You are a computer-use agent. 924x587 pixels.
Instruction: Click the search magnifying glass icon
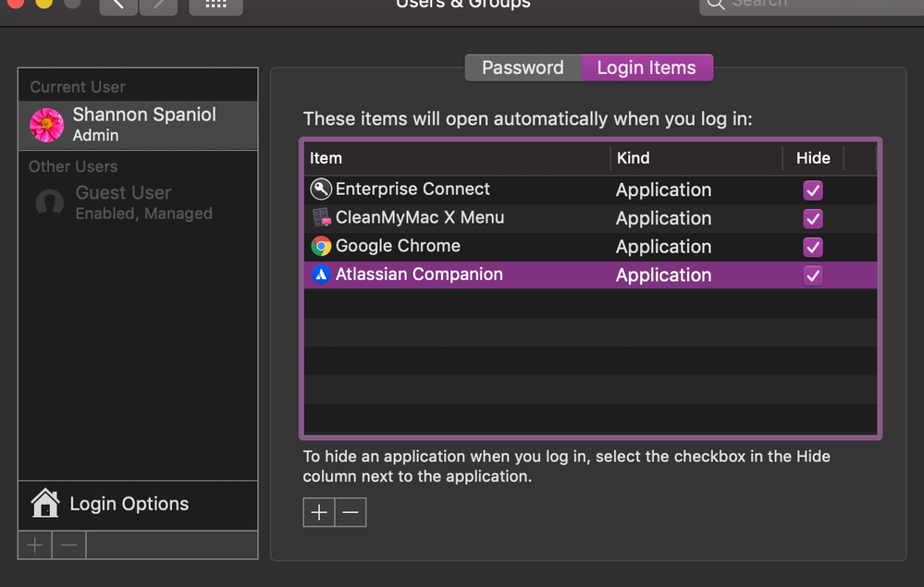click(x=715, y=4)
